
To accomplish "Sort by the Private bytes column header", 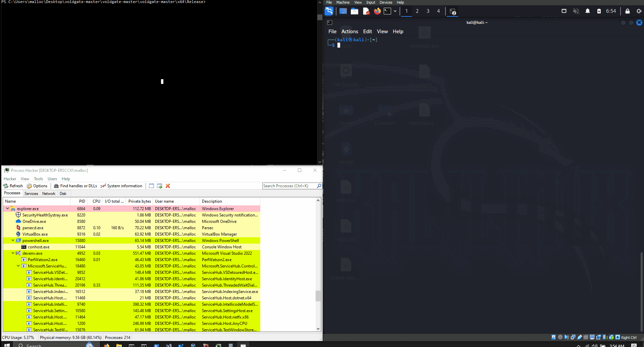I will coord(140,201).
